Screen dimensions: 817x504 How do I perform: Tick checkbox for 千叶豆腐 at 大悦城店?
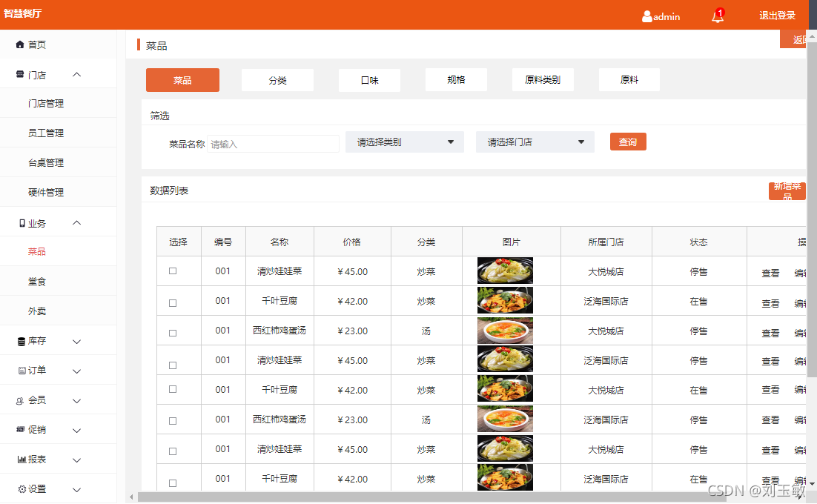pos(173,389)
